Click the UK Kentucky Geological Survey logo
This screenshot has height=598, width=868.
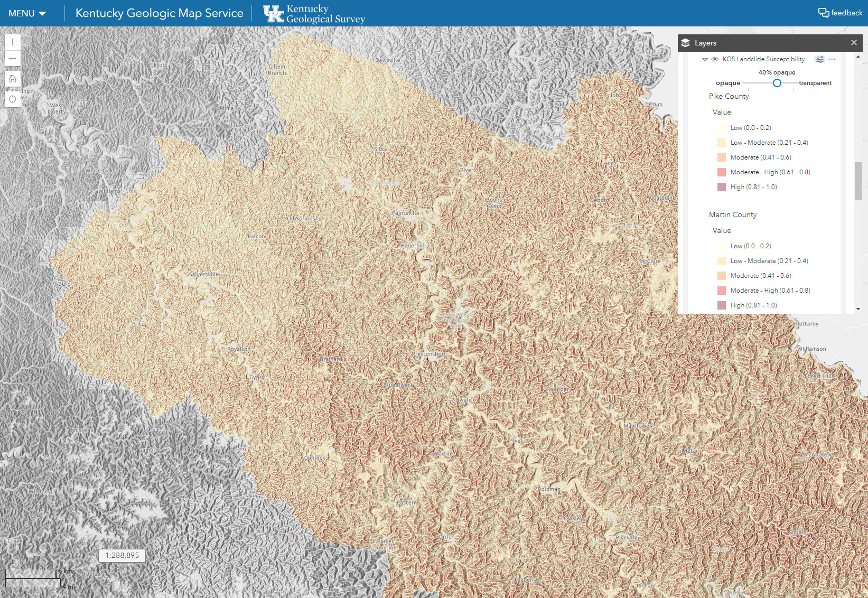[314, 14]
